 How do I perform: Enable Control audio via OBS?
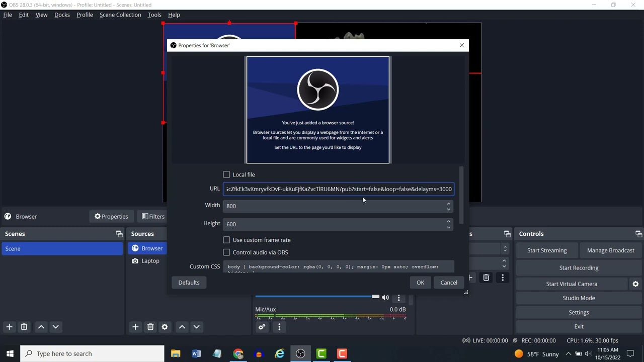coord(226,252)
